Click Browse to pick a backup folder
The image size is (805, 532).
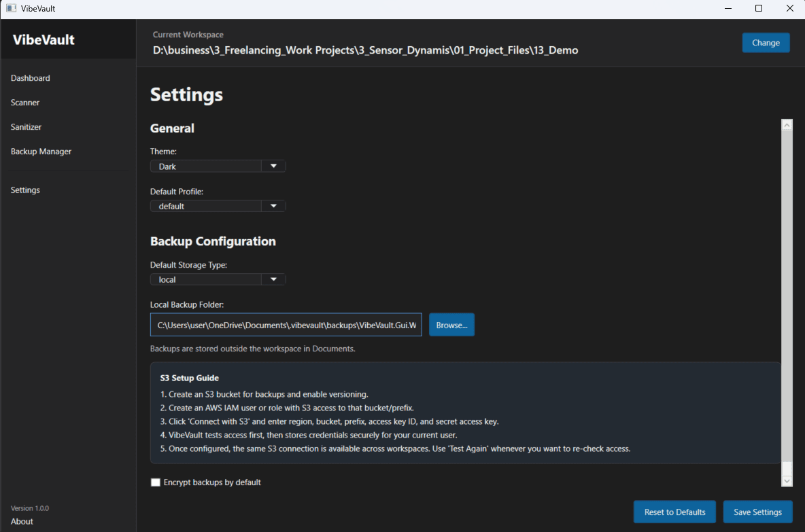(x=451, y=324)
